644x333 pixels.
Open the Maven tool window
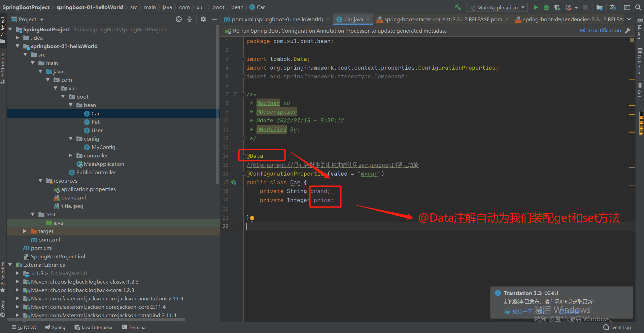pos(640,28)
